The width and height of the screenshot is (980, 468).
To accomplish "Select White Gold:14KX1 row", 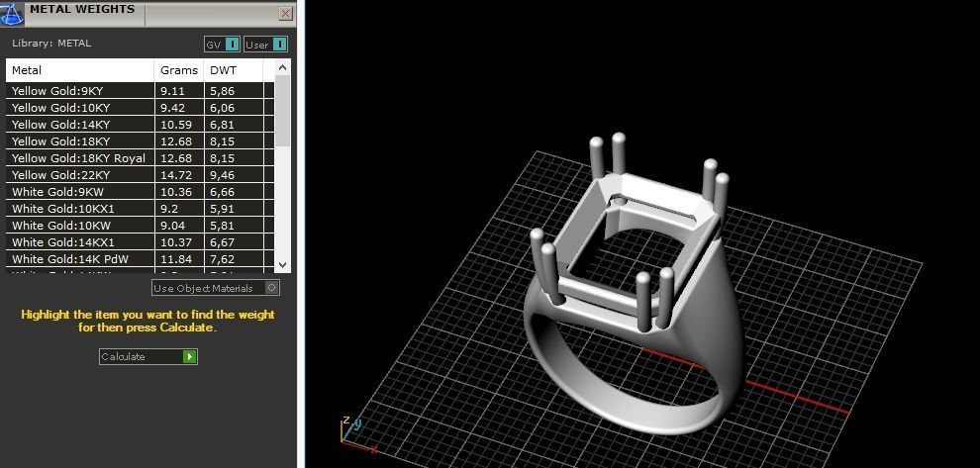I will [140, 242].
